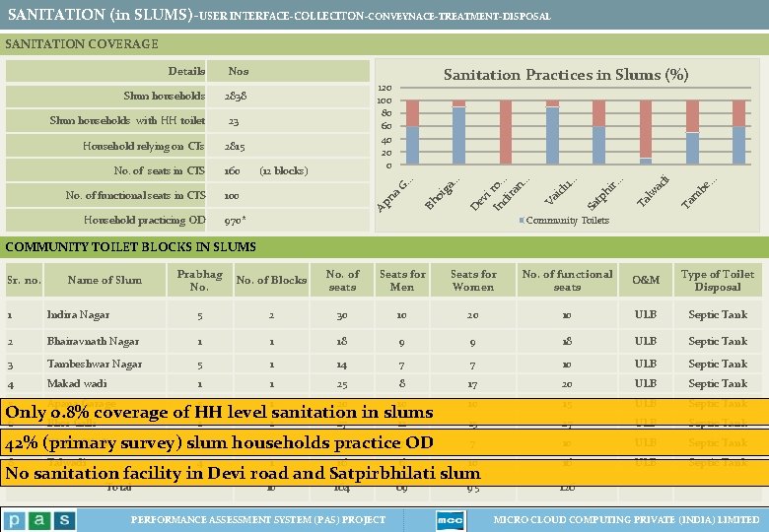The width and height of the screenshot is (769, 532).
Task: Select 'Septic Tank' in the Makad wadi row
Action: [x=718, y=383]
